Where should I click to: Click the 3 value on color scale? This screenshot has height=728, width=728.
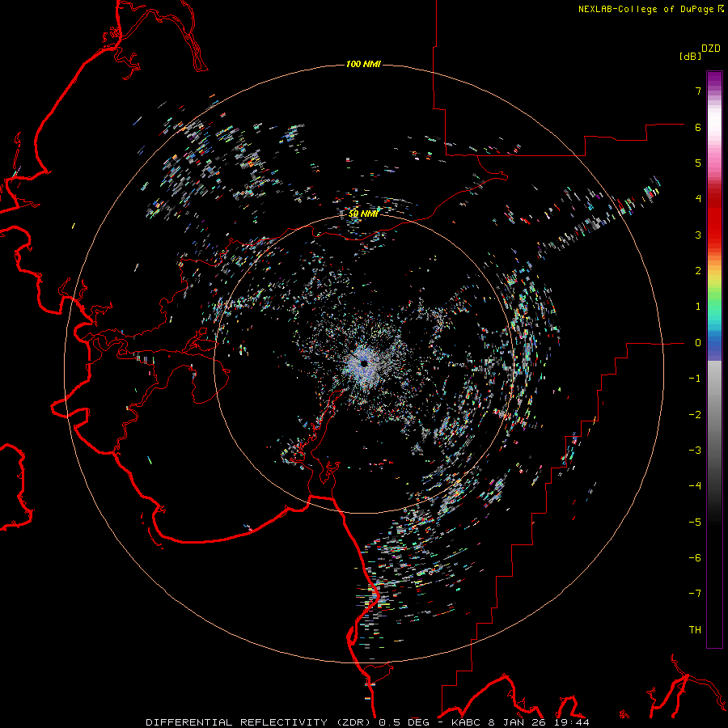(698, 235)
